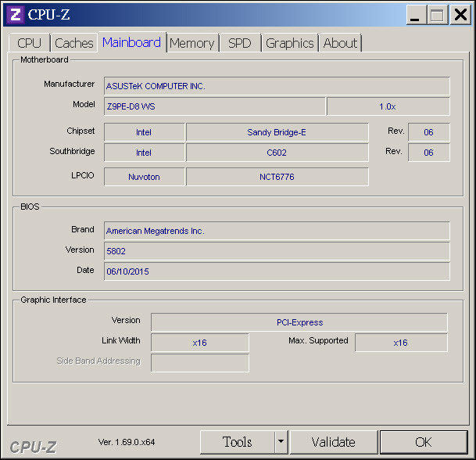The width and height of the screenshot is (476, 460).
Task: Select the Sandy Bridge-E chipset value
Action: tap(277, 132)
